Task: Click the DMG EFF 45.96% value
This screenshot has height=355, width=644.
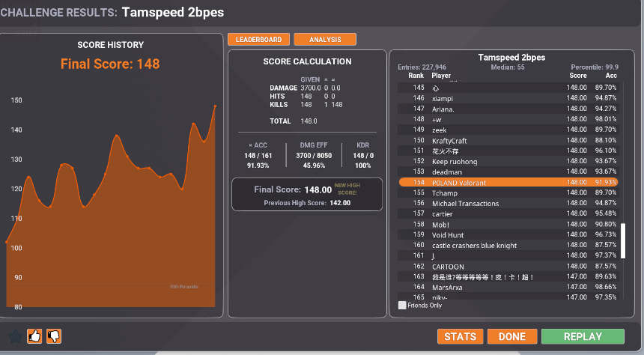Action: coord(314,166)
